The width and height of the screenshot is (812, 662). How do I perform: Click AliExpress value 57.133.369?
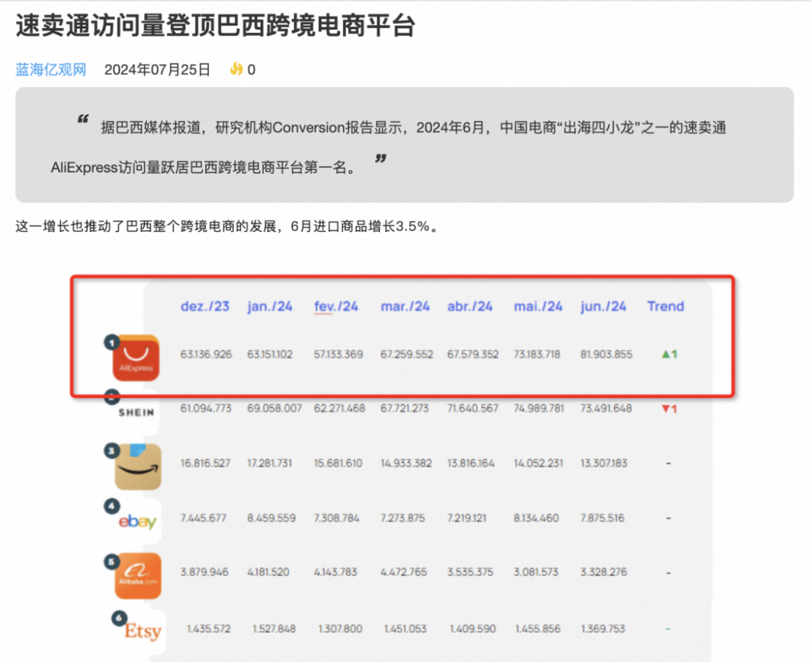(x=338, y=355)
